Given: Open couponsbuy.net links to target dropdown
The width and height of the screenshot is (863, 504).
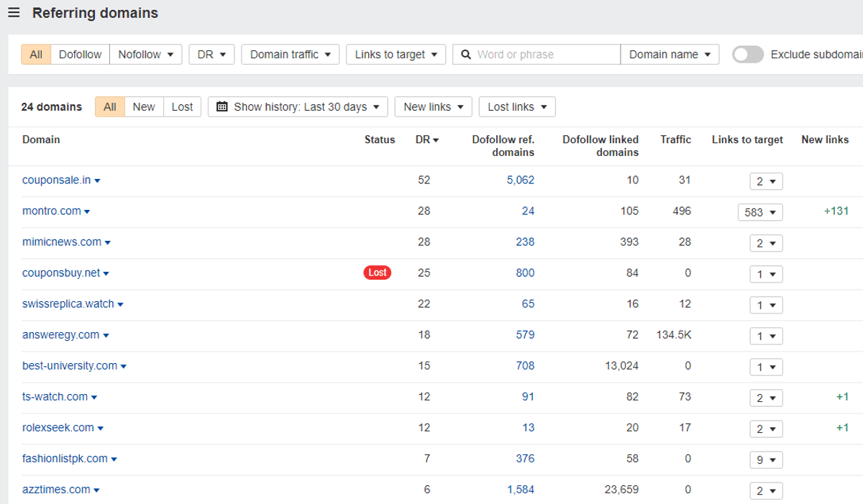Looking at the screenshot, I should [766, 274].
